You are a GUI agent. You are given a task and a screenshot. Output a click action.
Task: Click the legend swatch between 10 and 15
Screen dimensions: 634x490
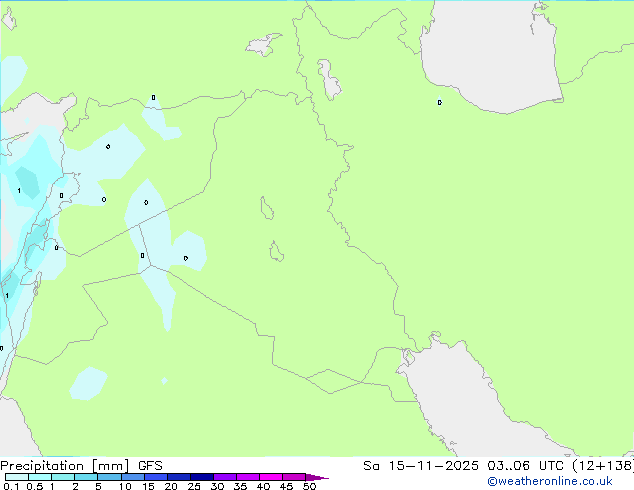point(132,477)
